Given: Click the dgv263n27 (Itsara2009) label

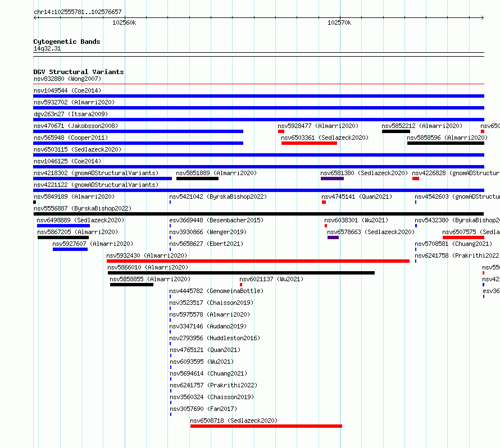Looking at the screenshot, I should pyautogui.click(x=71, y=114).
